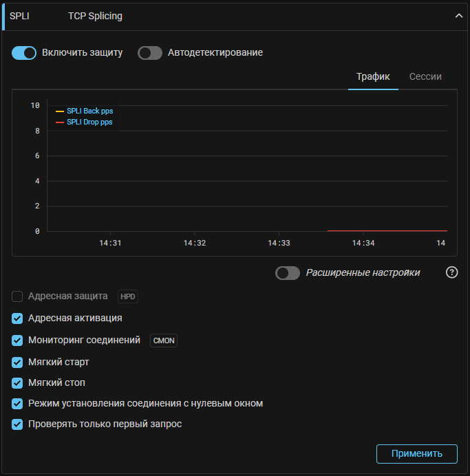Open the Сессии tab
Screen dimensions: 470x476
pyautogui.click(x=425, y=77)
